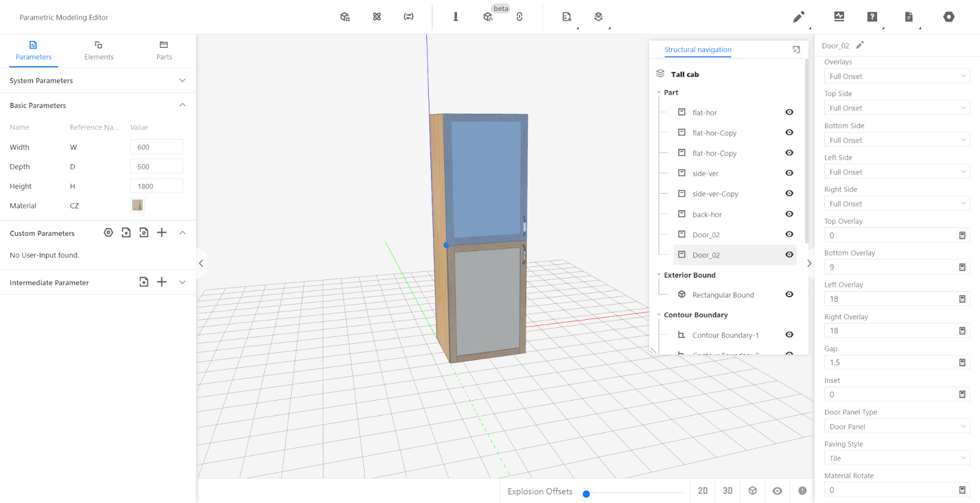
Task: Open the calculator icon beside Top Overlay
Action: pyautogui.click(x=962, y=235)
